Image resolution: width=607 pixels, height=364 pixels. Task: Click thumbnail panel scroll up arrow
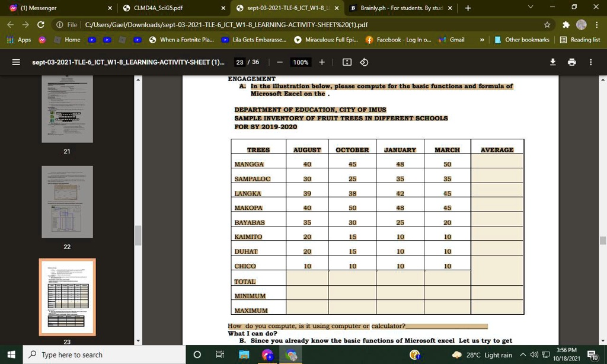[138, 79]
